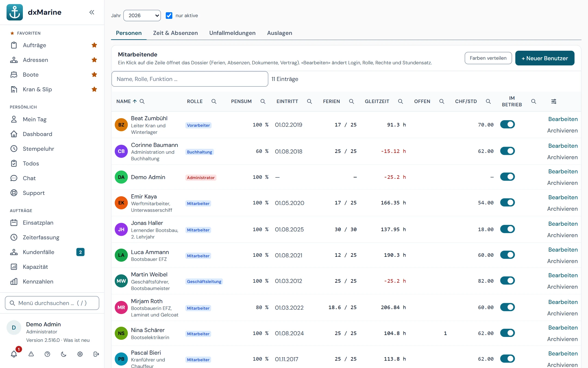Click the Neuer Benutzer button
This screenshot has width=588, height=368.
click(x=545, y=58)
